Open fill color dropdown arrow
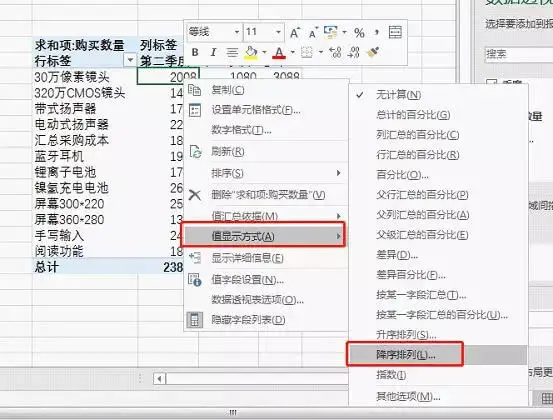This screenshot has width=553, height=420. click(264, 53)
